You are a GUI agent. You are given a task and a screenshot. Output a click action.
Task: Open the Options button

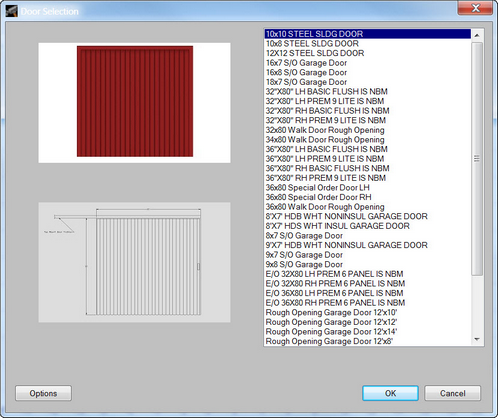click(x=43, y=393)
